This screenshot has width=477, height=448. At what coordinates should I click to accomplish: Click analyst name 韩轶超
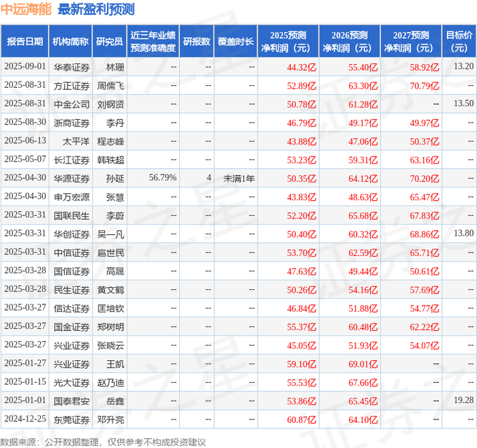(x=110, y=160)
